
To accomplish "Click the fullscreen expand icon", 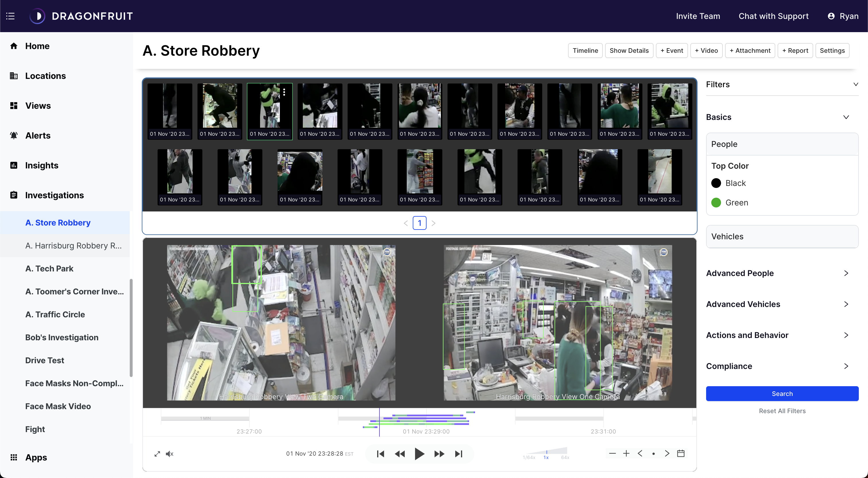I will [157, 454].
